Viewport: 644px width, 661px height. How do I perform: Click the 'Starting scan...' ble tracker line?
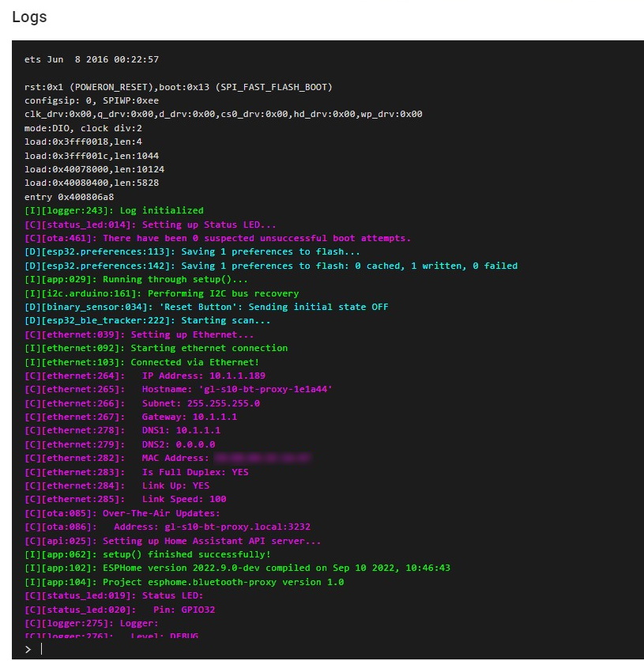click(148, 320)
